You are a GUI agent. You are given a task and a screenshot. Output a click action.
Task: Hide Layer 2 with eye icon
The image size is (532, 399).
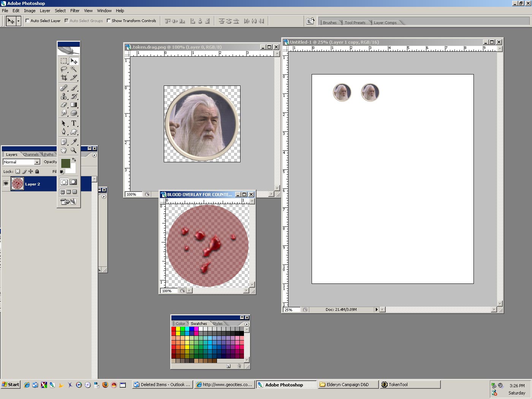coord(6,184)
